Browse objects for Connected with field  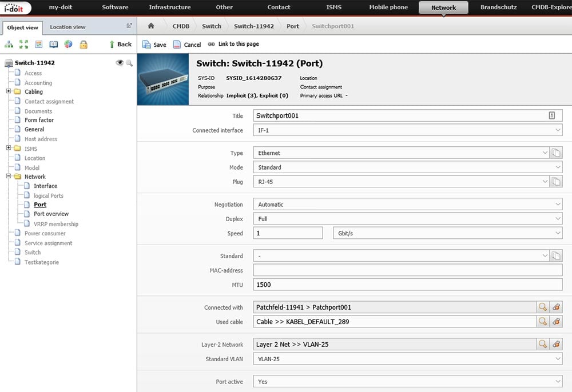pos(543,307)
